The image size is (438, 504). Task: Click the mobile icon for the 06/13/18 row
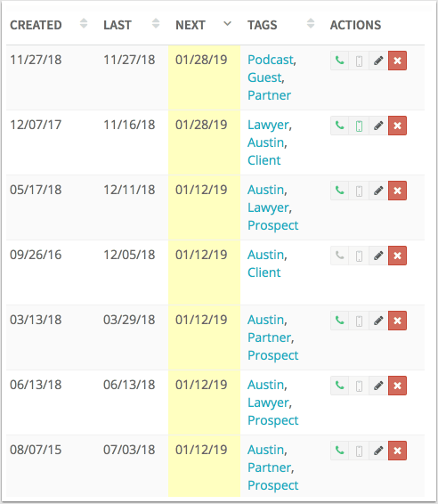[x=359, y=386]
